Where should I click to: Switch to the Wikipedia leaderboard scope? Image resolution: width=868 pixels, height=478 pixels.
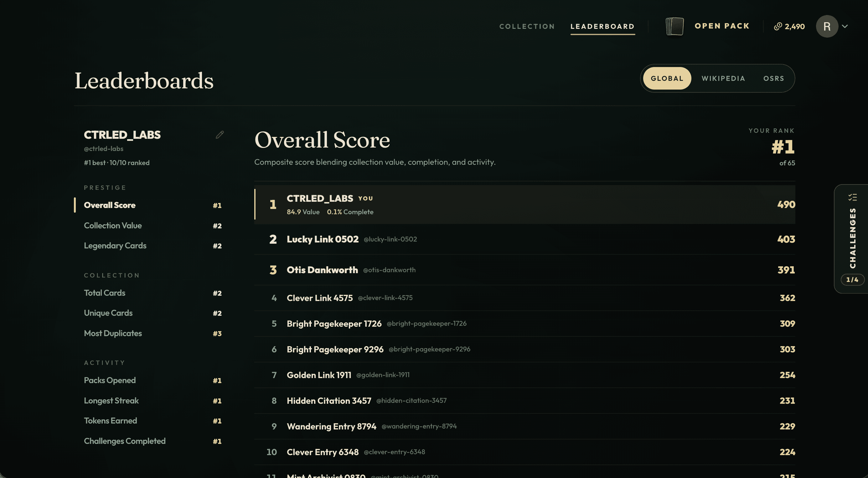point(723,78)
